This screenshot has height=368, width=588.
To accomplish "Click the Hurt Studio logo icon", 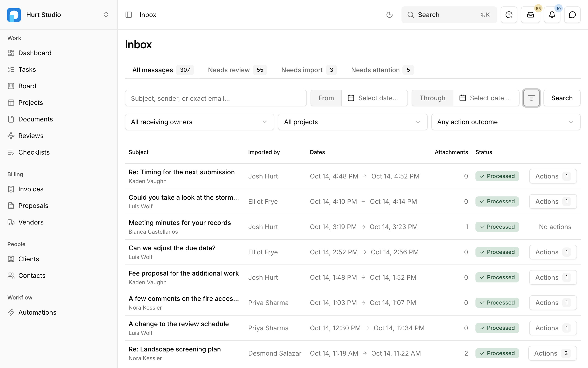I will (14, 15).
